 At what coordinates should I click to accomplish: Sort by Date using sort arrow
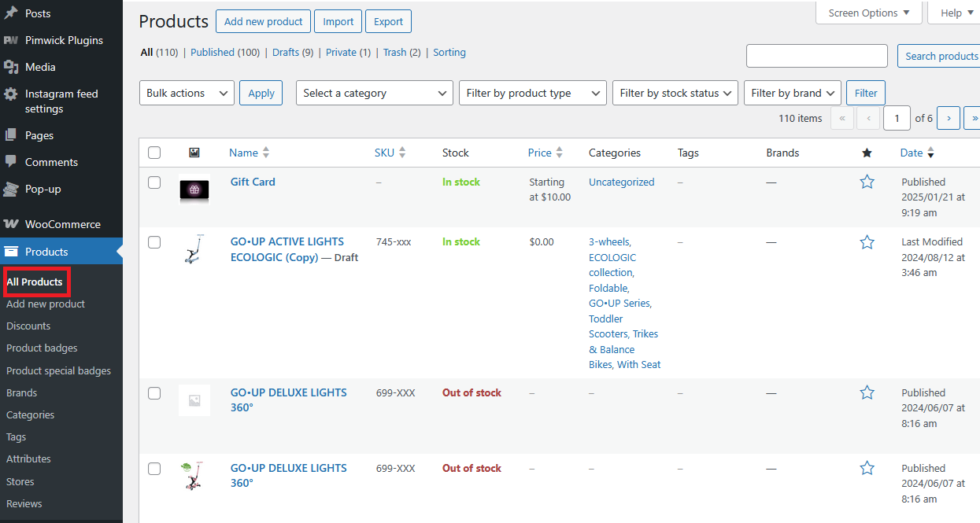pyautogui.click(x=930, y=153)
